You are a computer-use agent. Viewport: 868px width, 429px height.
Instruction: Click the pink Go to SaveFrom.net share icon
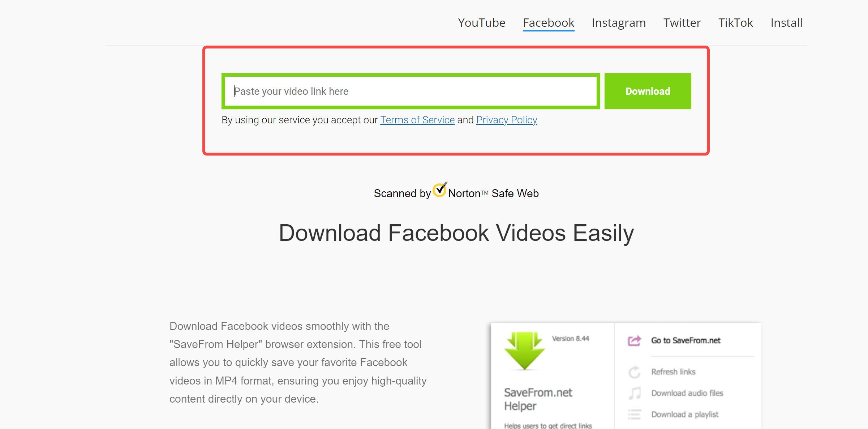634,341
